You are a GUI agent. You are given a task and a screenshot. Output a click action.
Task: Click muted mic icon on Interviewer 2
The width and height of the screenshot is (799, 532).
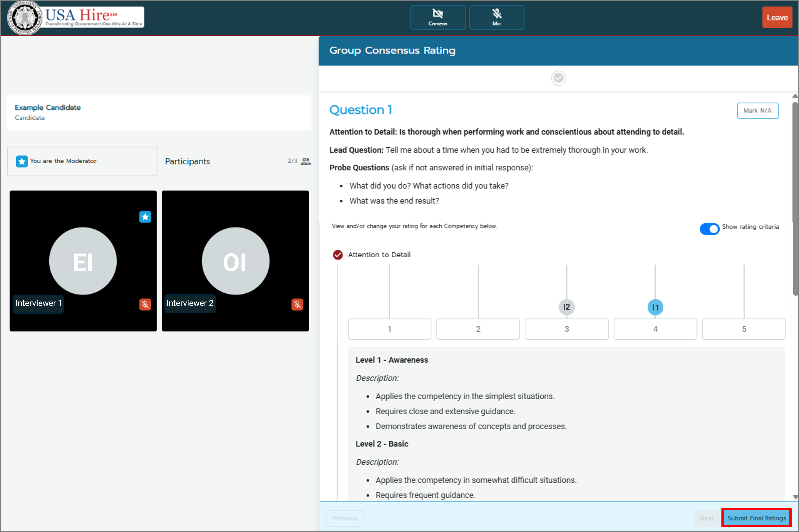tap(297, 304)
